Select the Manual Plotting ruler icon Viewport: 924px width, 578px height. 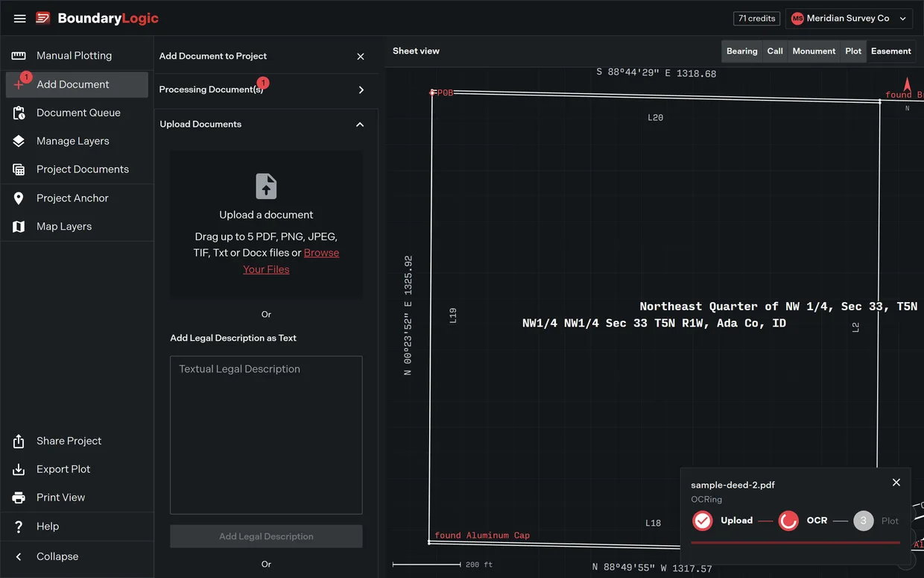pos(19,56)
